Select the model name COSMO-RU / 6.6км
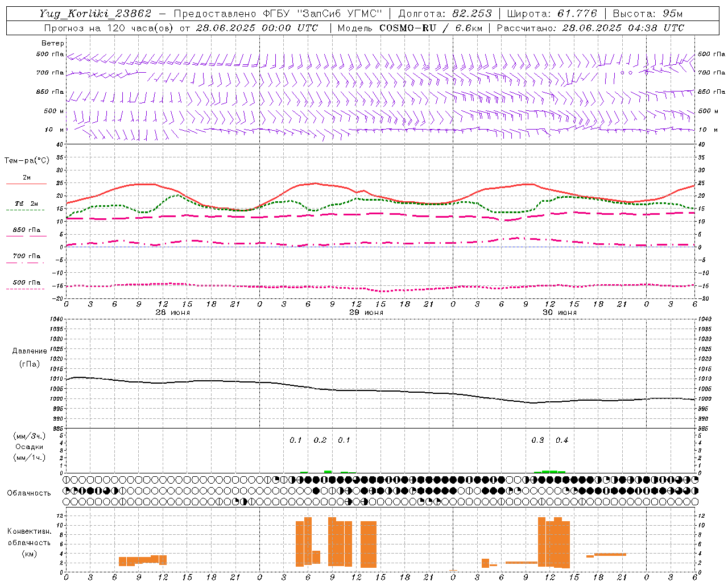Image resolution: width=728 pixels, height=582 pixels. click(431, 28)
